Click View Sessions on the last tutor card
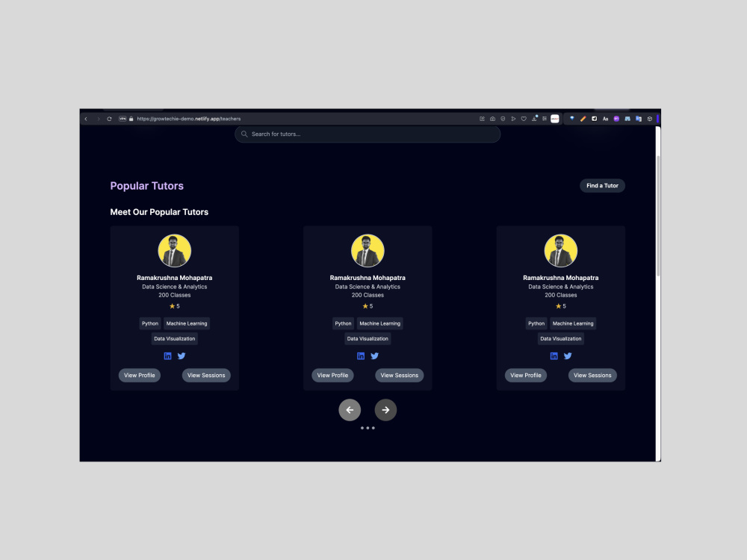747x560 pixels. click(x=592, y=376)
